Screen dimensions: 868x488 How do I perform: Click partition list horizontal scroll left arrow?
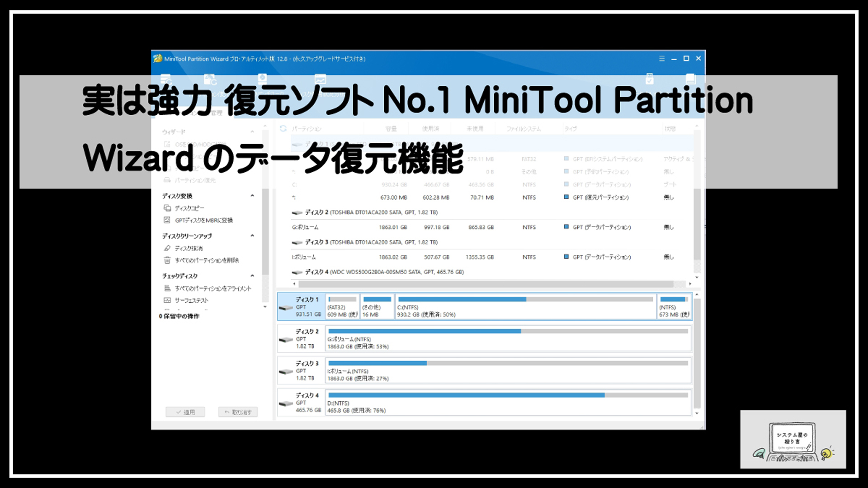295,284
